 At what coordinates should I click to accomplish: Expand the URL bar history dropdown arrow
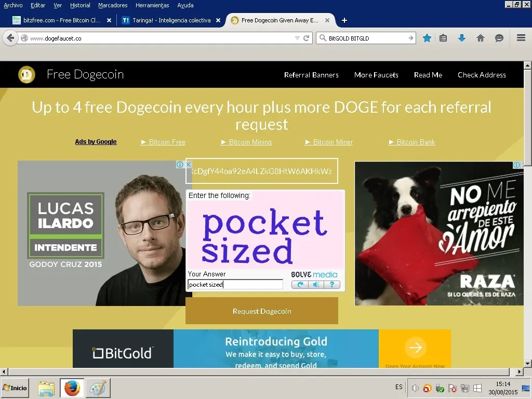tap(297, 38)
